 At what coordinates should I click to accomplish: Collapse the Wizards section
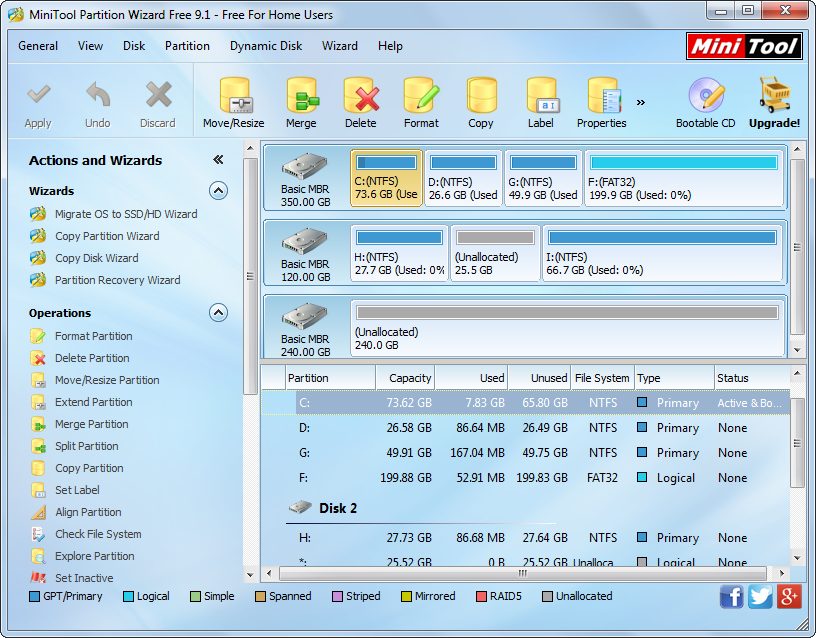(x=219, y=191)
